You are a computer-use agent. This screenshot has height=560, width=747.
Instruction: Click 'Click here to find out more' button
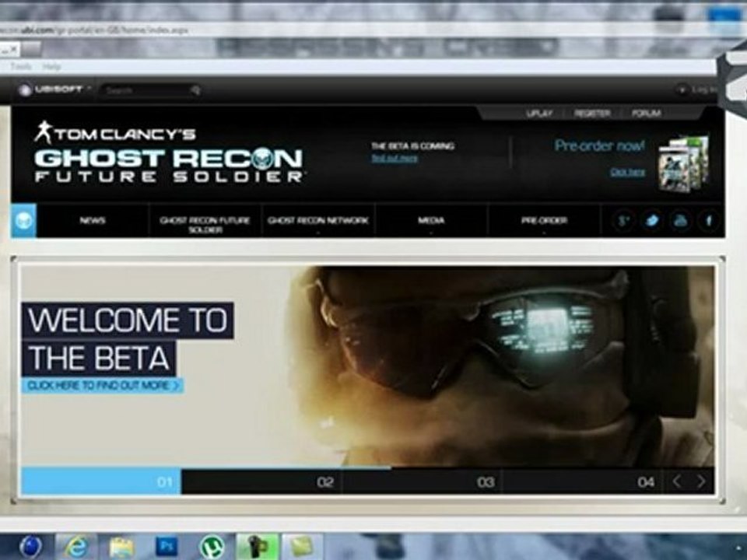(x=103, y=385)
